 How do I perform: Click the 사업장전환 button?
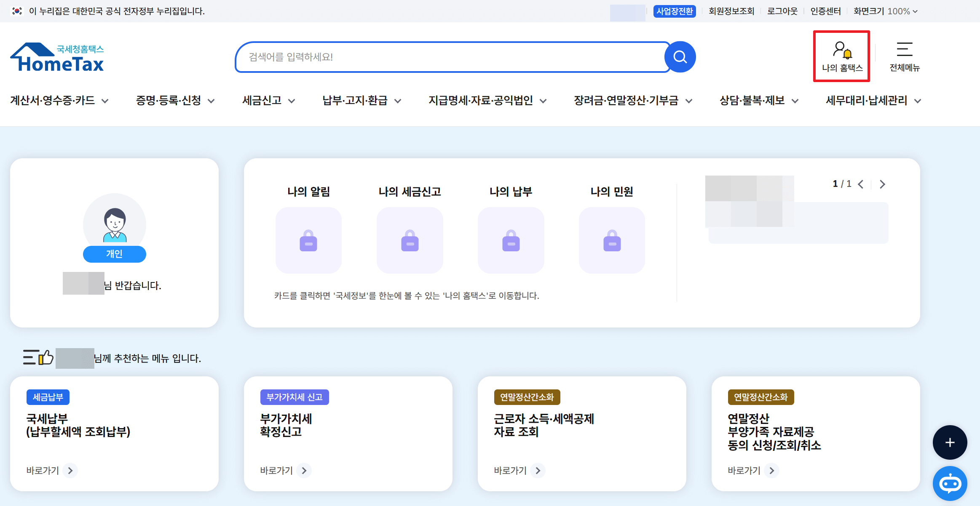tap(675, 11)
